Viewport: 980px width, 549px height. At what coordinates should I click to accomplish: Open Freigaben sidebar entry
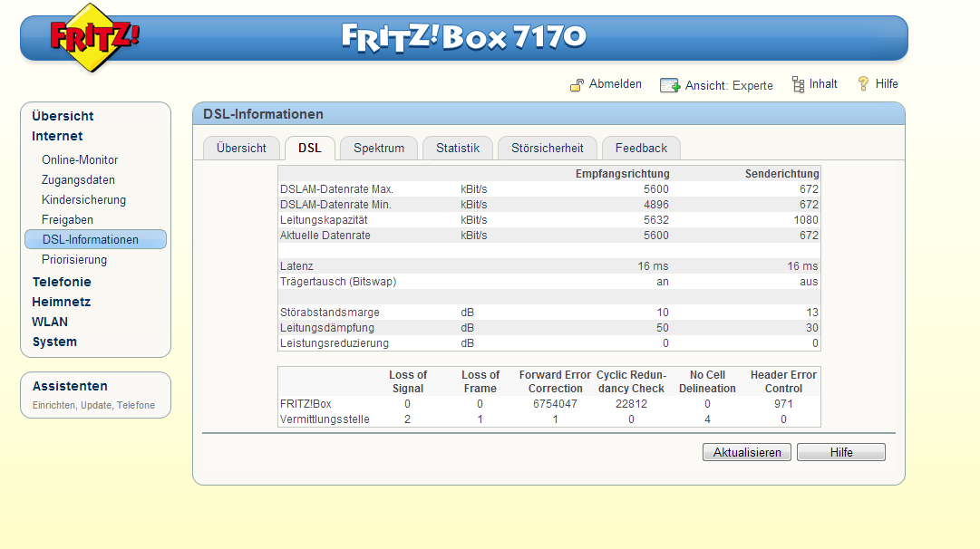(x=67, y=220)
